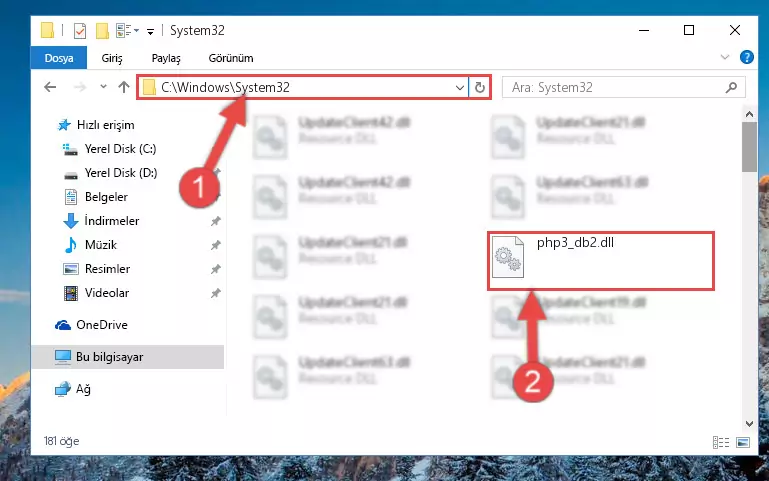Viewport: 769px width, 481px height.
Task: Click the OneDrive cloud icon
Action: pyautogui.click(x=63, y=325)
